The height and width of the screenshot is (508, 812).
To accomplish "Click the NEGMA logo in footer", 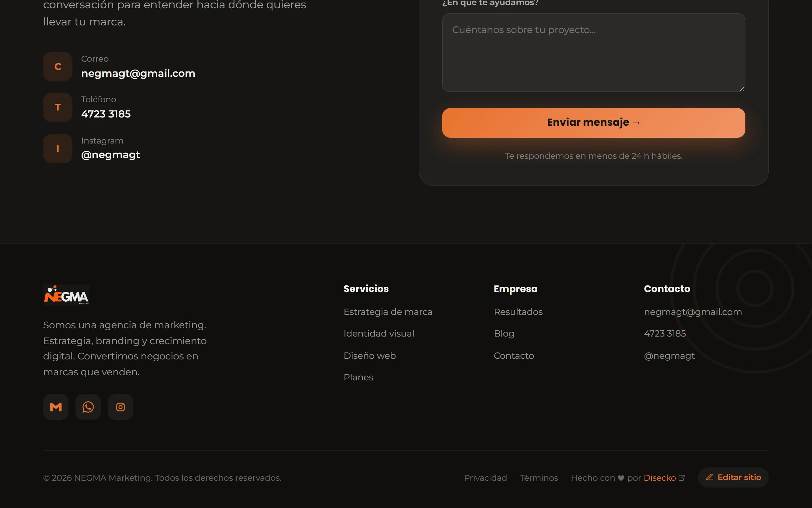I will [66, 295].
